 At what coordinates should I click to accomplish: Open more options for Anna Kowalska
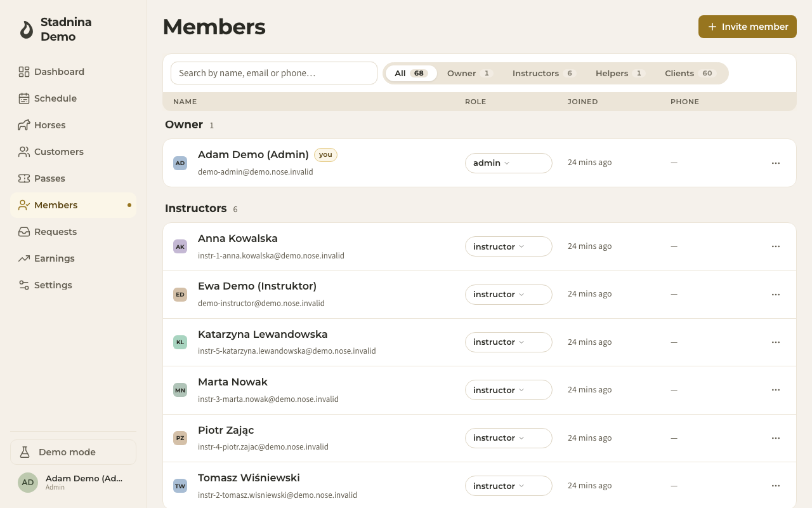(x=775, y=246)
